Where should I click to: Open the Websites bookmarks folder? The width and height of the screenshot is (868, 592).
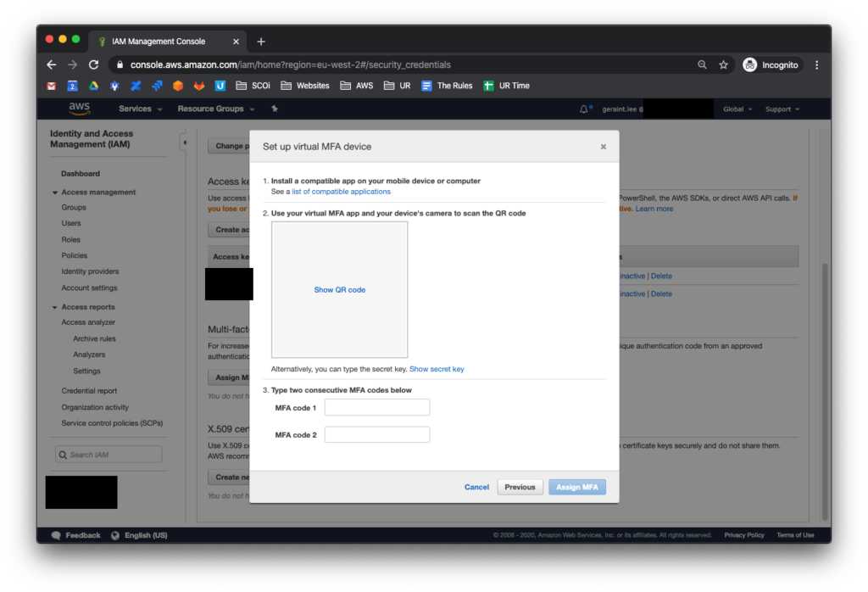pyautogui.click(x=305, y=86)
